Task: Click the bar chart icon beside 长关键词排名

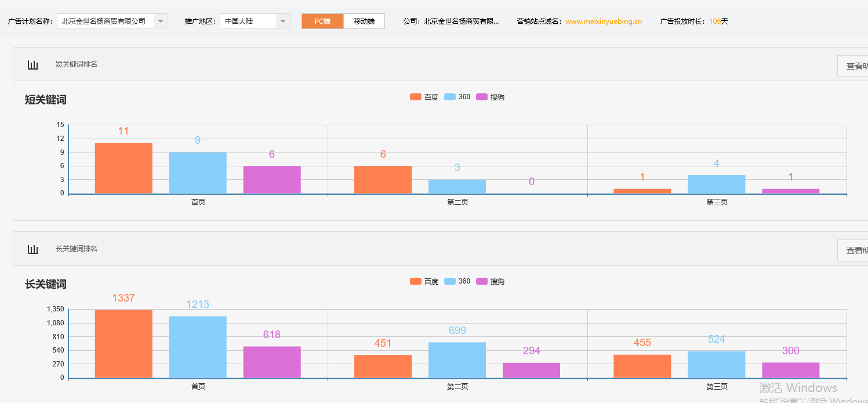Action: coord(33,249)
